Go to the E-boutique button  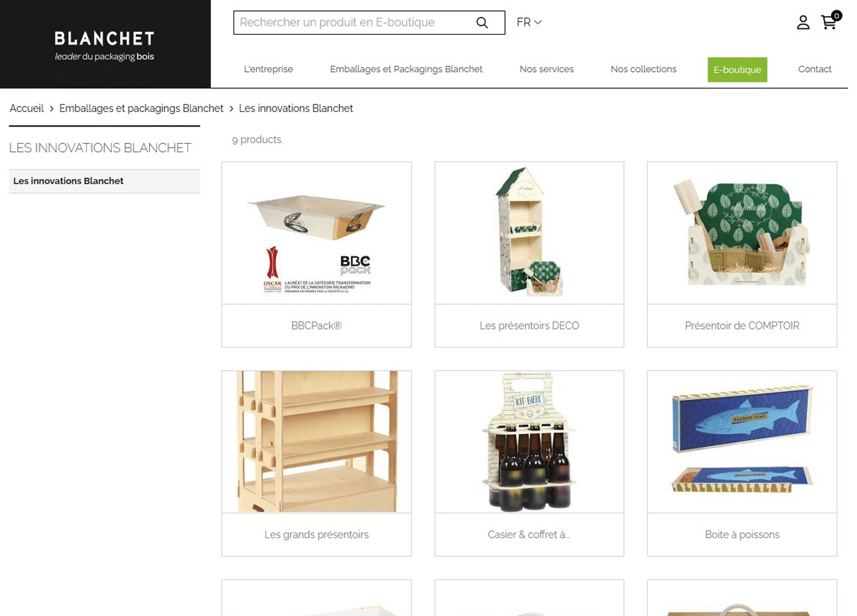coord(737,70)
